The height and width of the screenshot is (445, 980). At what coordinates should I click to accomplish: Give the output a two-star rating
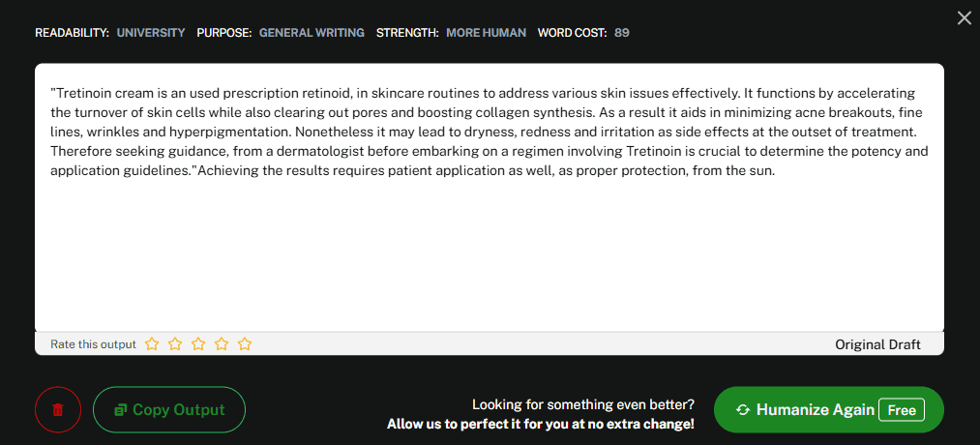175,343
